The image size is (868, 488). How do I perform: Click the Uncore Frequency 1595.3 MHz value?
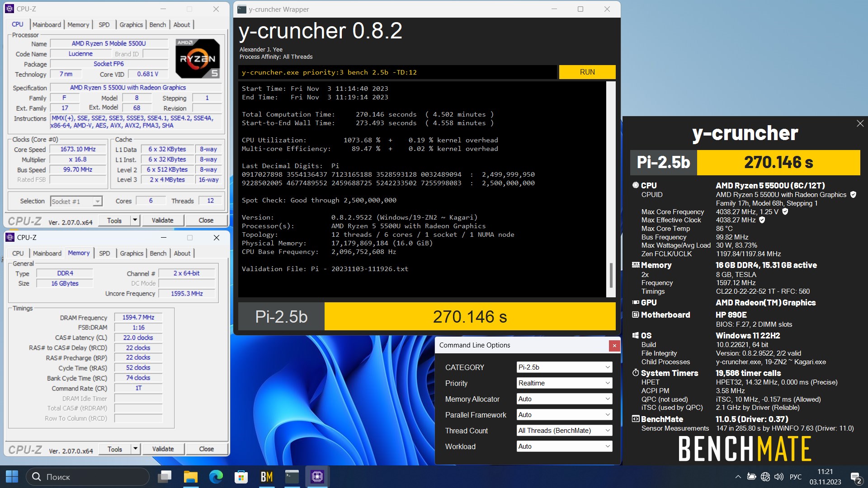[187, 294]
